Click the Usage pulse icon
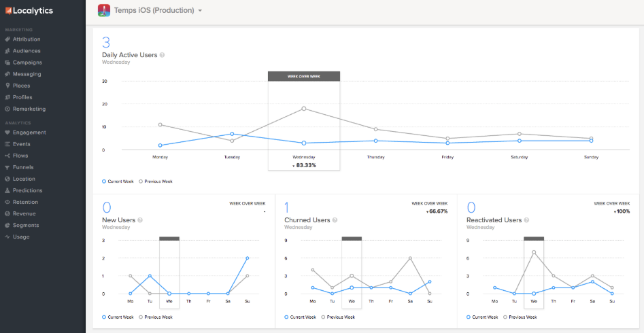Viewport: 644px width, 333px height. point(7,237)
